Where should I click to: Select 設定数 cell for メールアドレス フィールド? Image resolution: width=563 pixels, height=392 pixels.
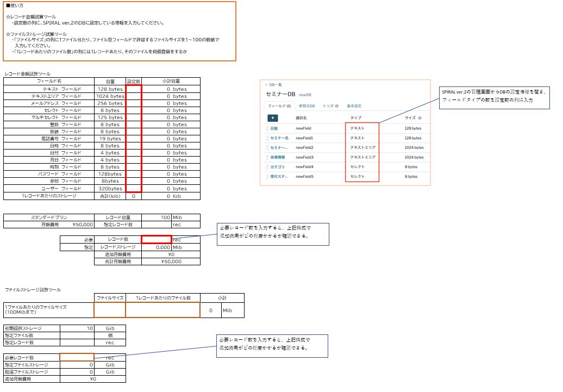tap(134, 103)
